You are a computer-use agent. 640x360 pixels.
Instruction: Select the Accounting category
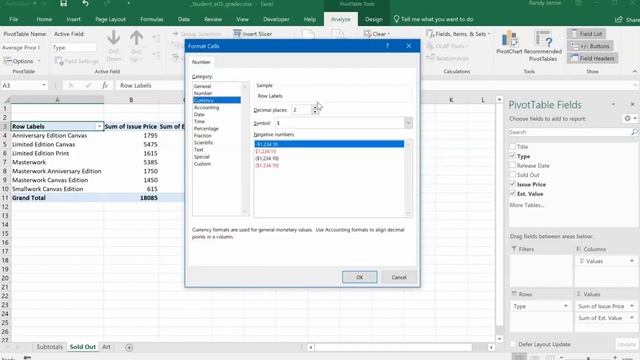pos(207,107)
